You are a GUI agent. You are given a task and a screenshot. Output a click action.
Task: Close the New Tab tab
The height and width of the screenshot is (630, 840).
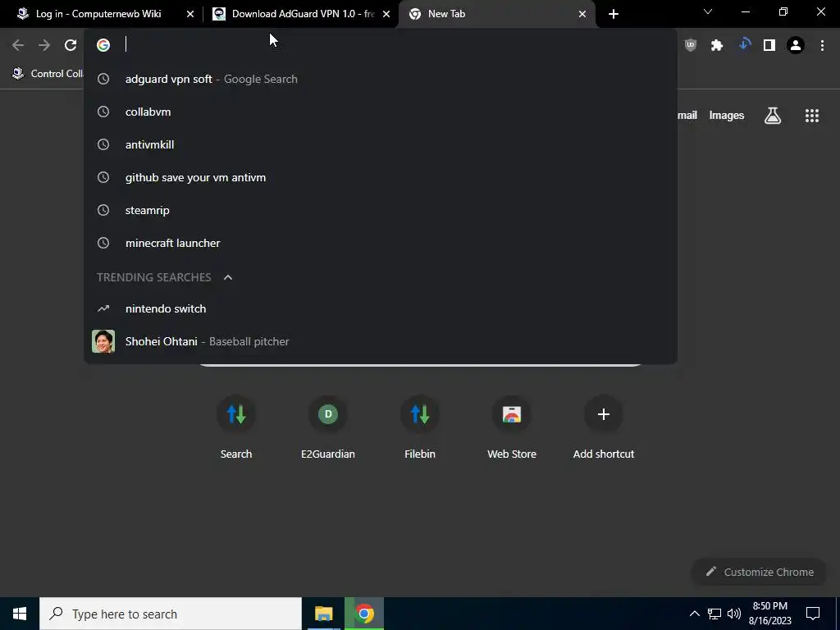point(582,14)
